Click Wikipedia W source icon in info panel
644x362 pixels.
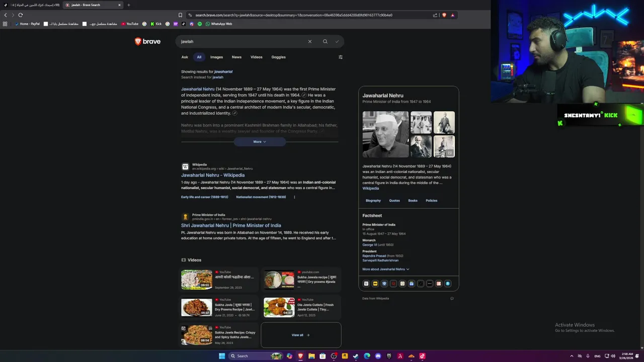click(x=366, y=284)
